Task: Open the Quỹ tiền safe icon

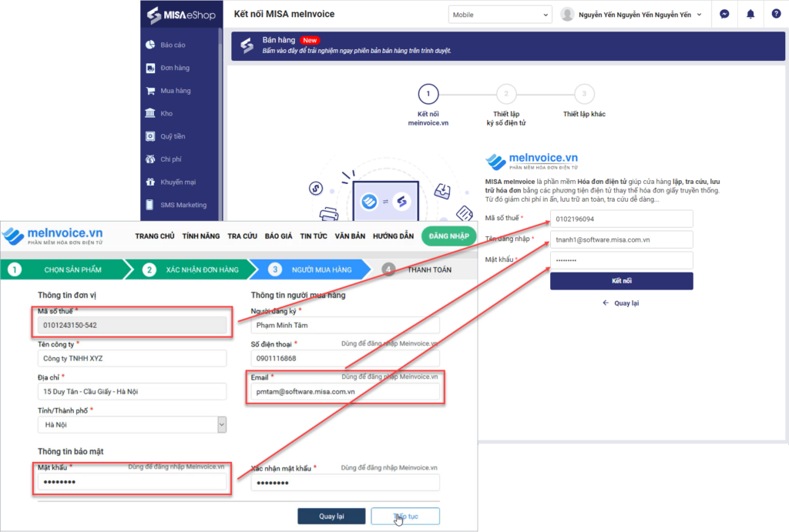Action: pyautogui.click(x=150, y=136)
